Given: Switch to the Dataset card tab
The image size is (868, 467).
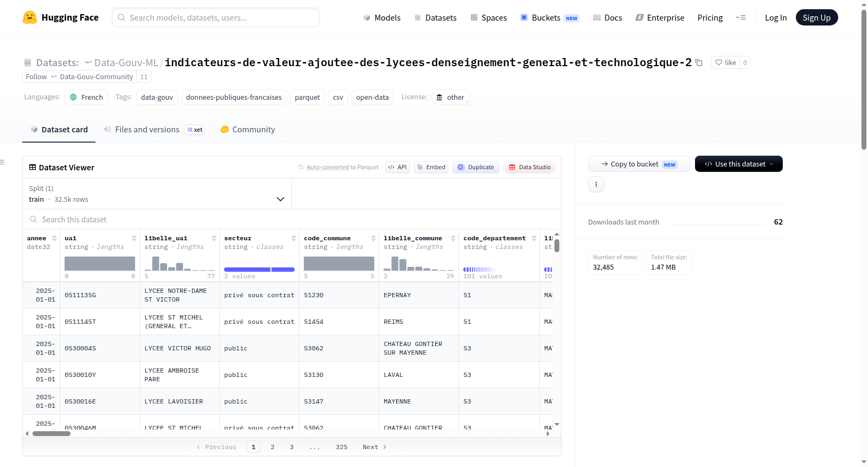Looking at the screenshot, I should click(59, 130).
